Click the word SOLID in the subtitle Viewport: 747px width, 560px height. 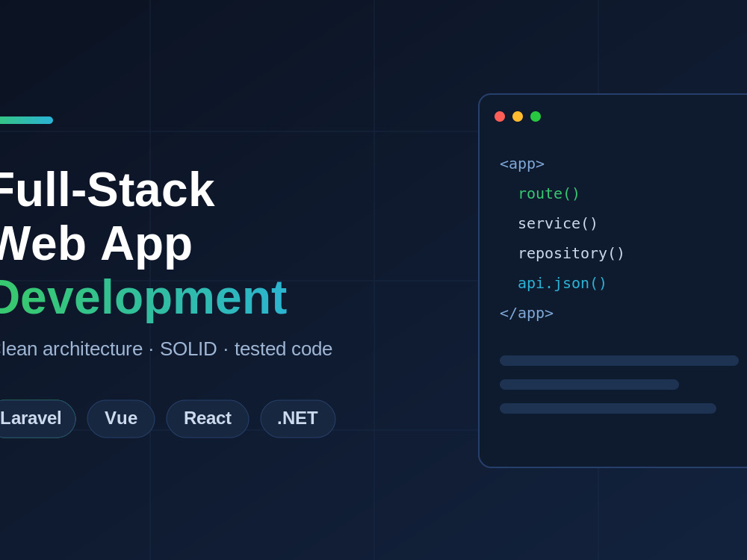click(x=188, y=349)
